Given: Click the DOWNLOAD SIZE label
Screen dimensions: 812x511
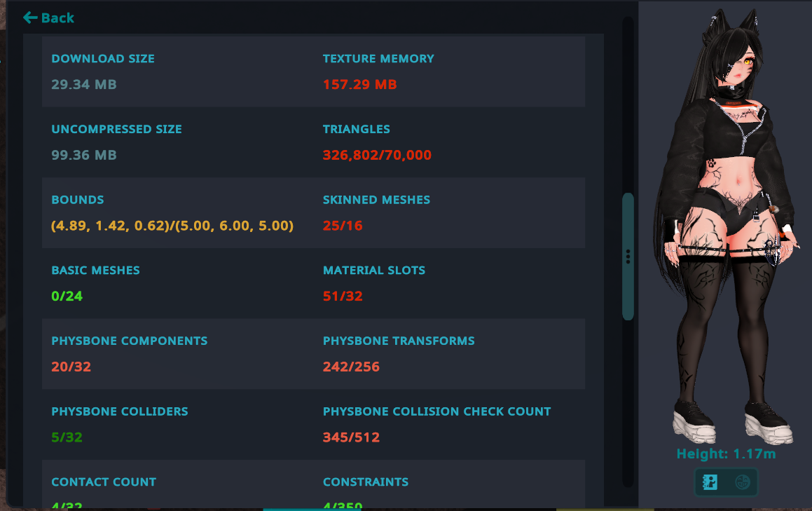Looking at the screenshot, I should coord(103,59).
